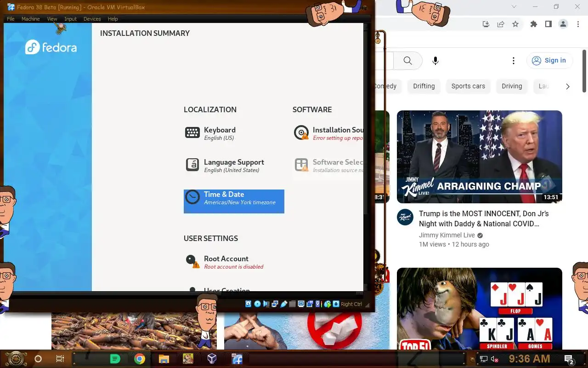Open the notification center icon

point(569,359)
